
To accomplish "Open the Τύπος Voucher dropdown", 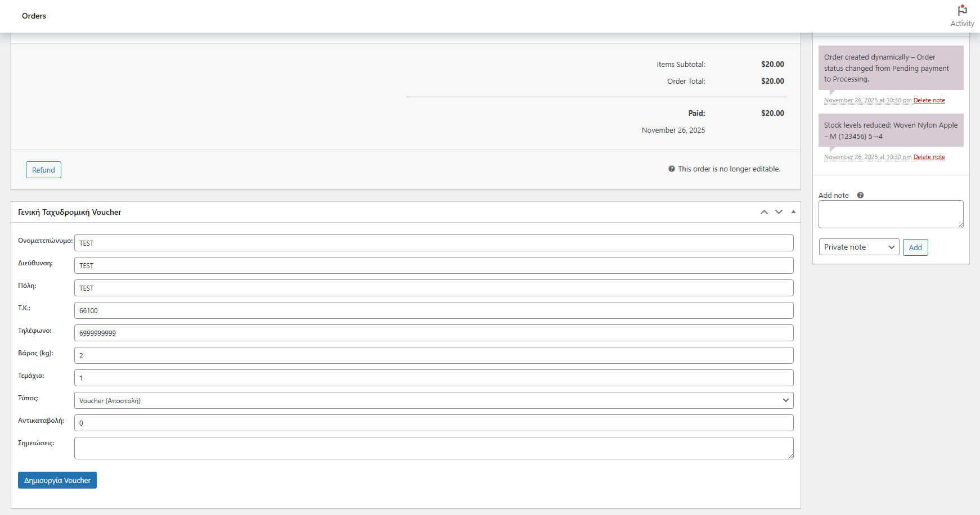I will coord(433,400).
